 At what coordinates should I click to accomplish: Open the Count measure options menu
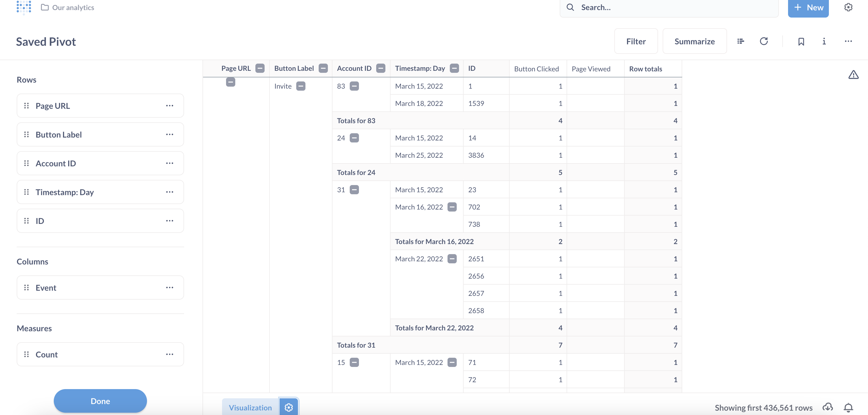tap(170, 354)
